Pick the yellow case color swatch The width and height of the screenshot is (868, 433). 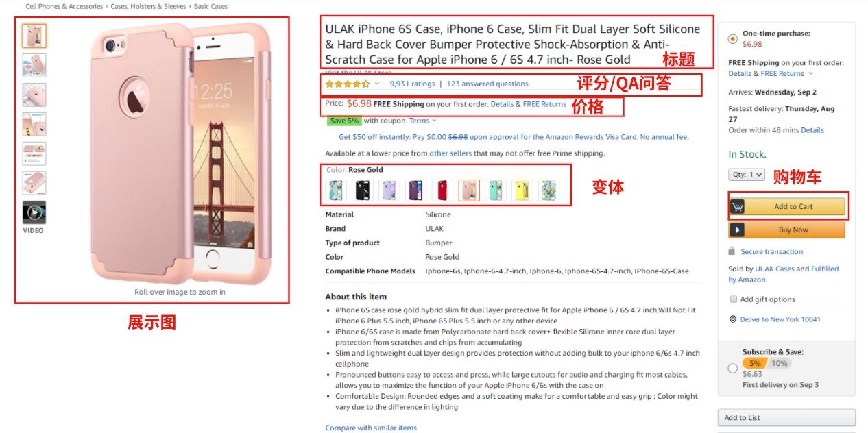522,190
